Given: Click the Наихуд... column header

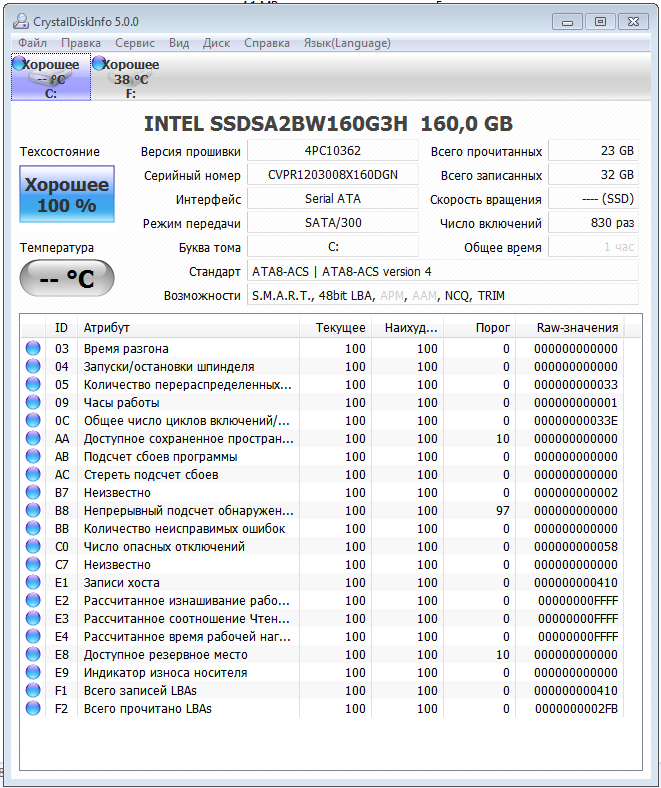Looking at the screenshot, I should pyautogui.click(x=408, y=328).
